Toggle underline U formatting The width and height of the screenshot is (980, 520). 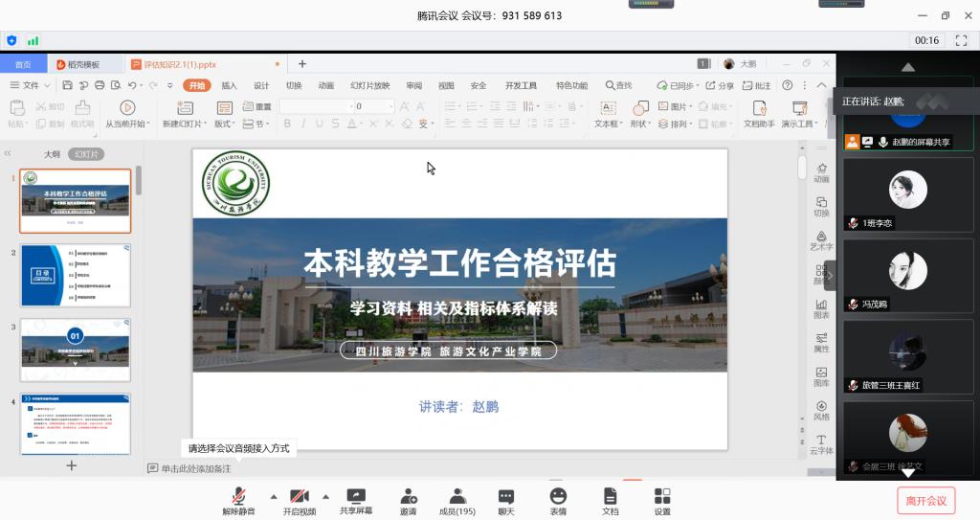[x=320, y=124]
